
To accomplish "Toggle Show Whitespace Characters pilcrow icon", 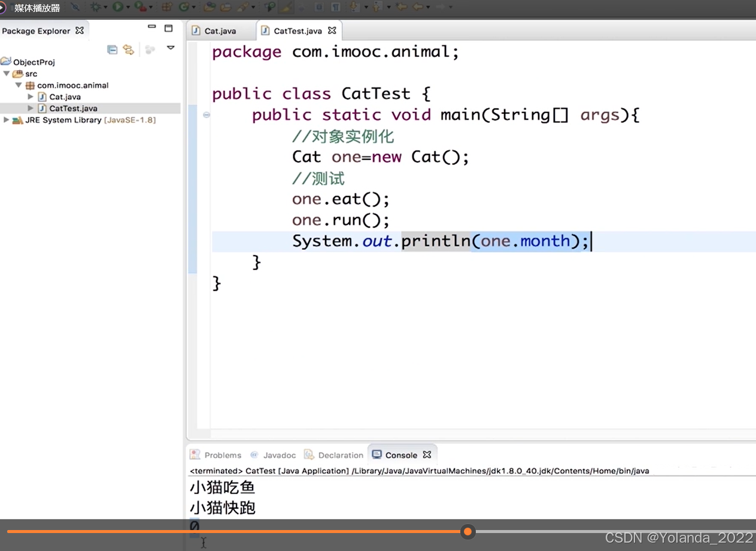I will (336, 7).
